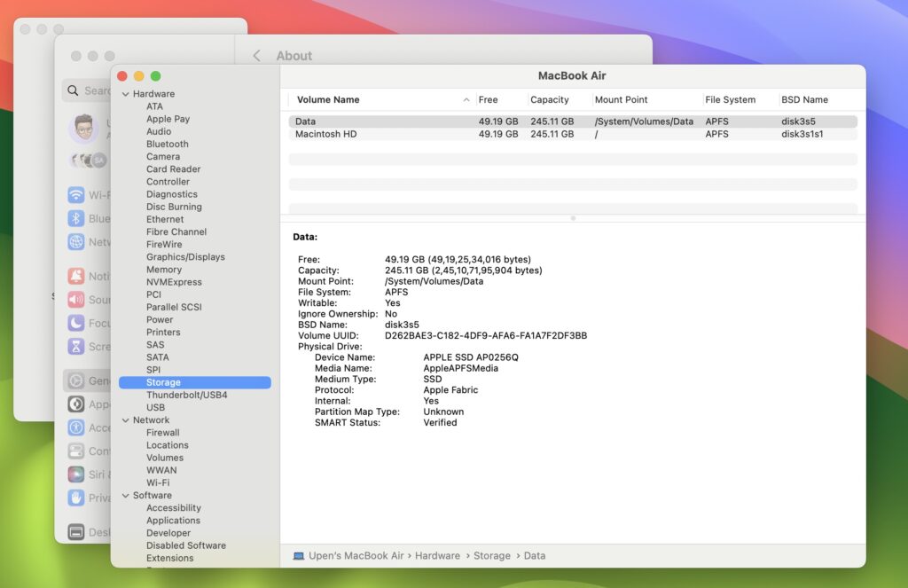Click Storage in the path bar
908x588 pixels.
[492, 555]
